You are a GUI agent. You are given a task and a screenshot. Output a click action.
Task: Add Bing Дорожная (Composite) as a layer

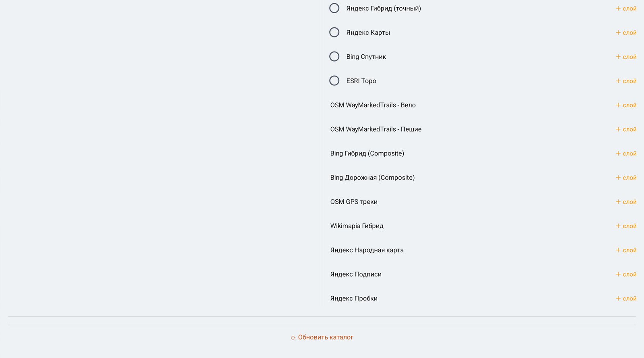click(626, 178)
